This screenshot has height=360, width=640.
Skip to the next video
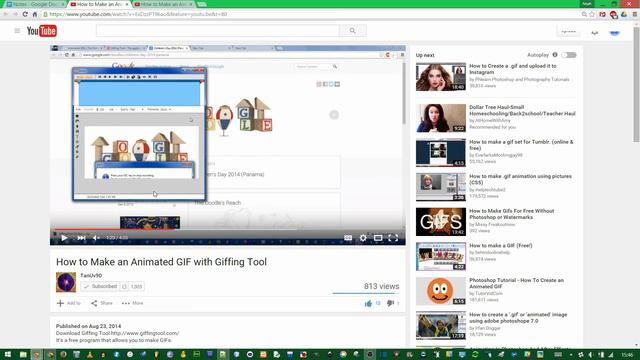click(81, 238)
